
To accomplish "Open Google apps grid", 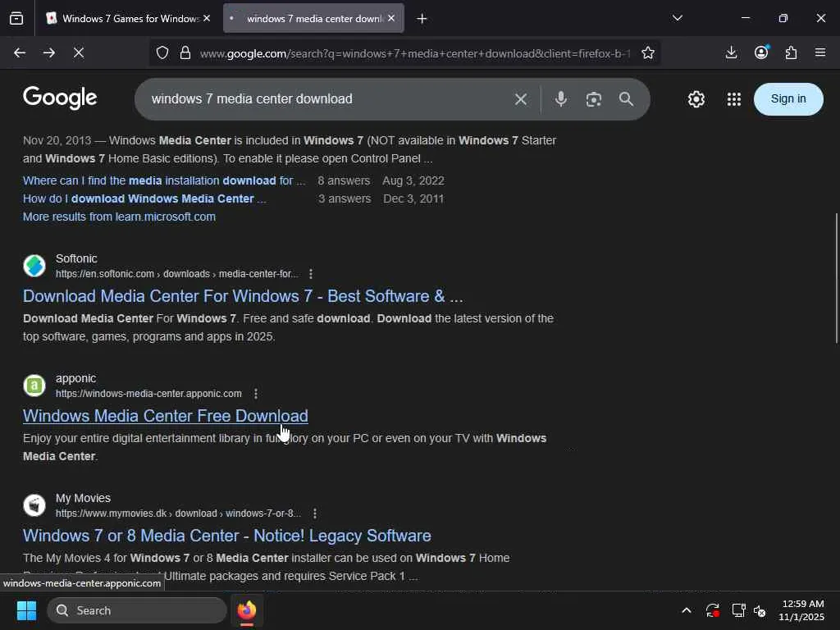I will pos(734,99).
